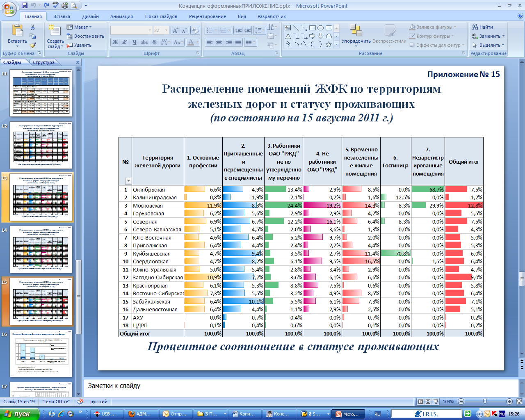The height and width of the screenshot is (420, 525).
Task: Open Эффекты для фигур dropdown
Action: click(437, 45)
